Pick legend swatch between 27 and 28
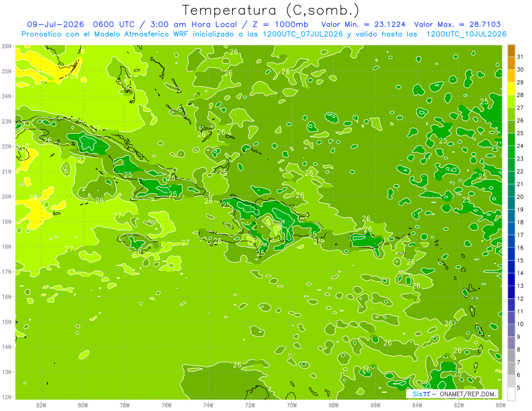The height and width of the screenshot is (411, 532). point(511,102)
